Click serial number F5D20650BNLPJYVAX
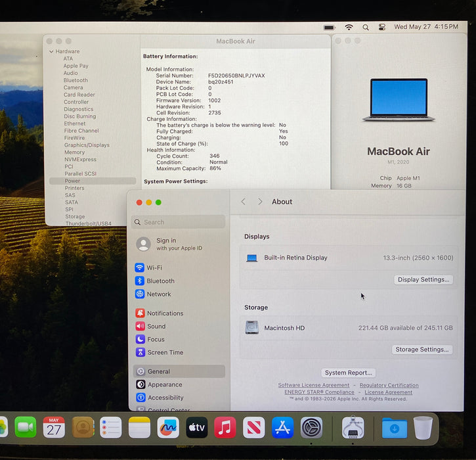The width and height of the screenshot is (476, 460). [x=236, y=76]
